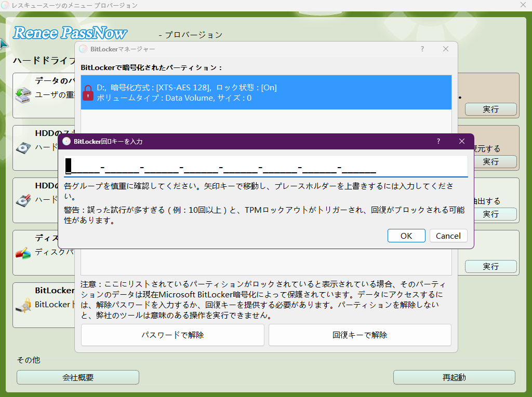Click the disk partition pie chart icon
The height and width of the screenshot is (397, 532).
[24, 253]
